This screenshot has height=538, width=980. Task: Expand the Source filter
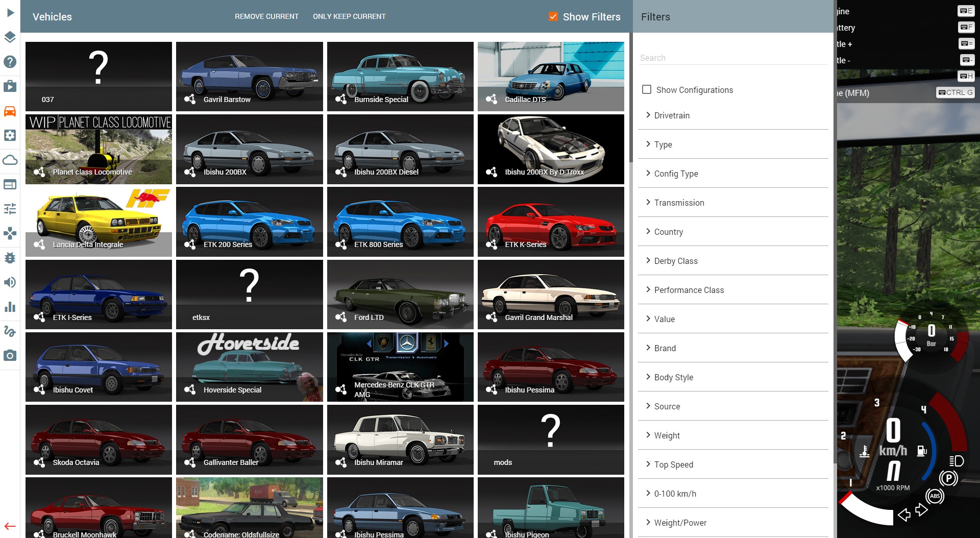733,406
